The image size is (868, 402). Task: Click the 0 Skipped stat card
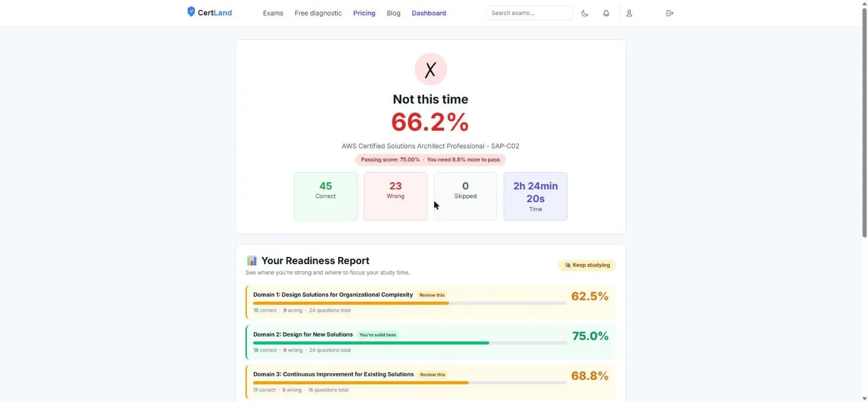pos(466,197)
